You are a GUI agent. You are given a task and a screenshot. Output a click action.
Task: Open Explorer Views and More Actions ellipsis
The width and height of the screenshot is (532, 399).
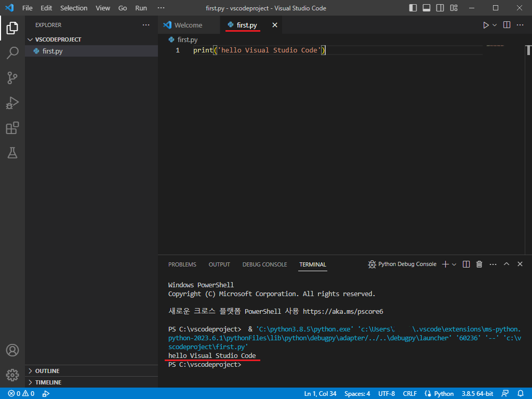point(146,25)
